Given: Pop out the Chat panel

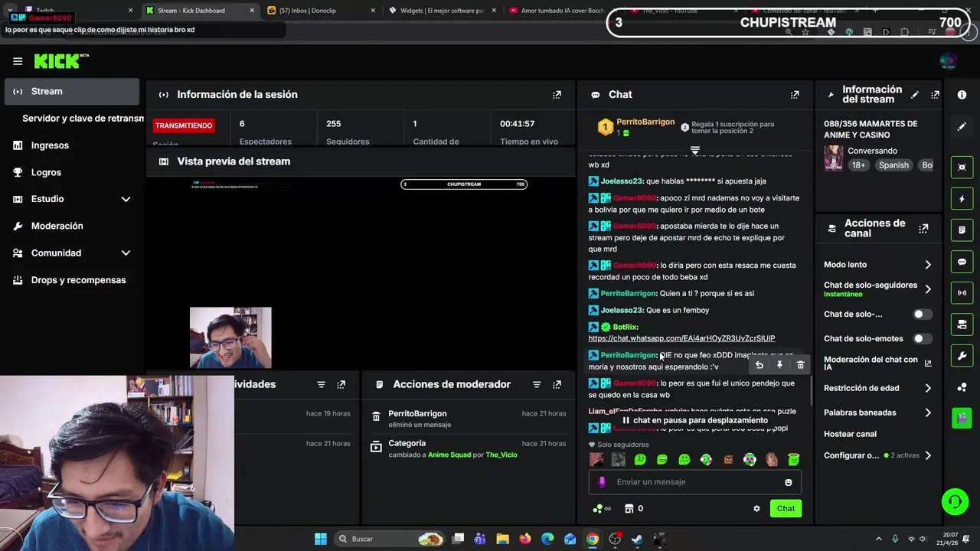Looking at the screenshot, I should point(795,95).
